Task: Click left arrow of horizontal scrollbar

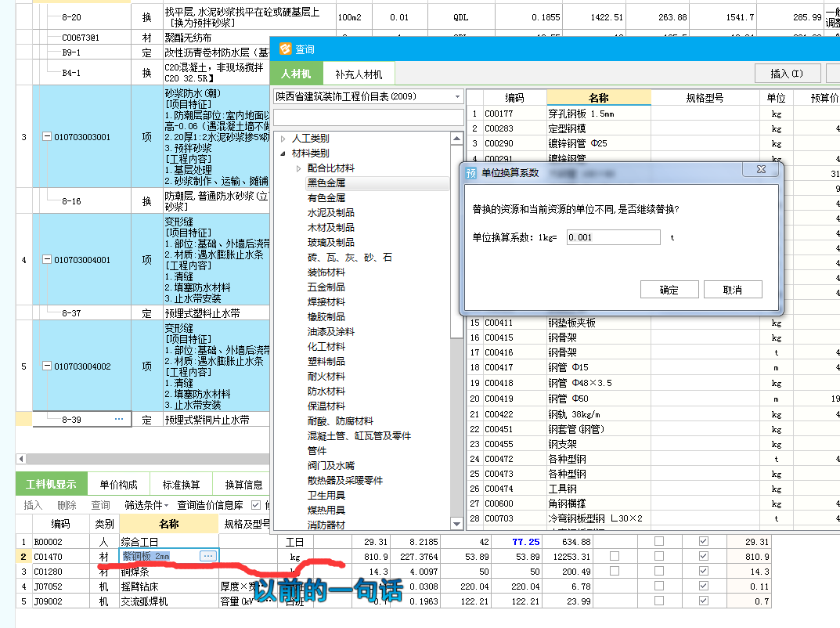Action: pos(21,459)
